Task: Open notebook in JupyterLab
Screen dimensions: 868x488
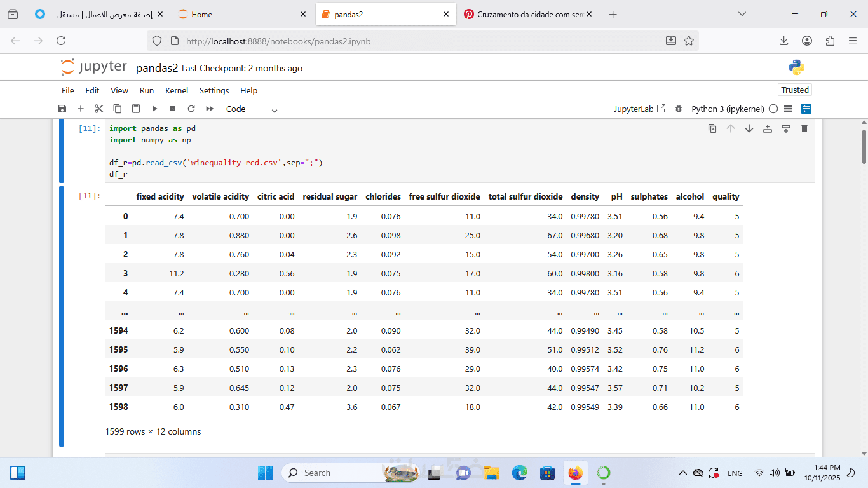Action: (639, 109)
